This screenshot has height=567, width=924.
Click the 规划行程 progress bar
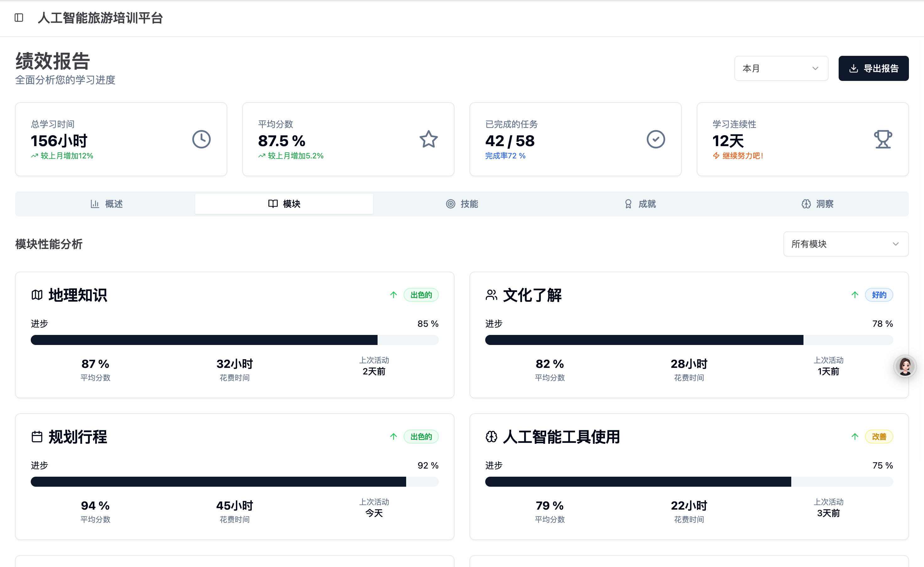pos(234,482)
